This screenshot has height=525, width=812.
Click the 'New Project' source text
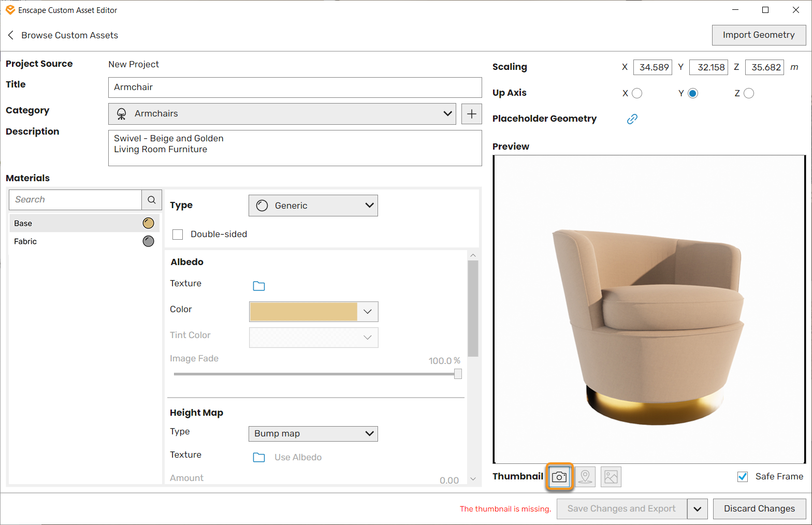pos(134,64)
